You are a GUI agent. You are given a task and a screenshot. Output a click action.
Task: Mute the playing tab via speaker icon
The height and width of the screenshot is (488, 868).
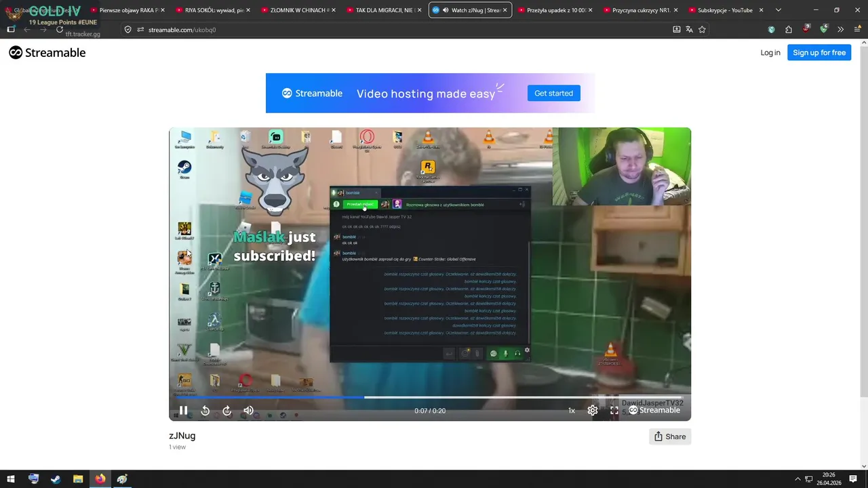(x=446, y=10)
